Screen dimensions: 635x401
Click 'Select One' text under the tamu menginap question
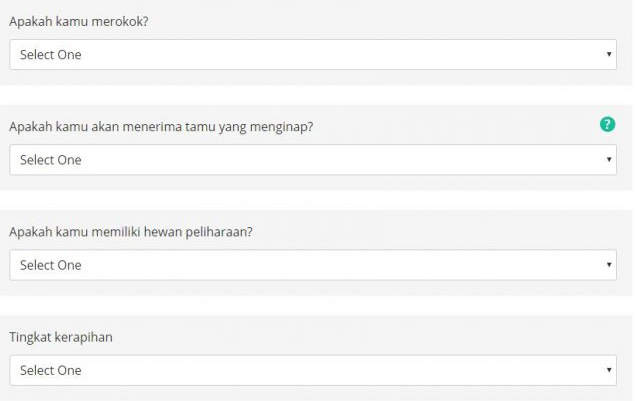pyautogui.click(x=51, y=160)
